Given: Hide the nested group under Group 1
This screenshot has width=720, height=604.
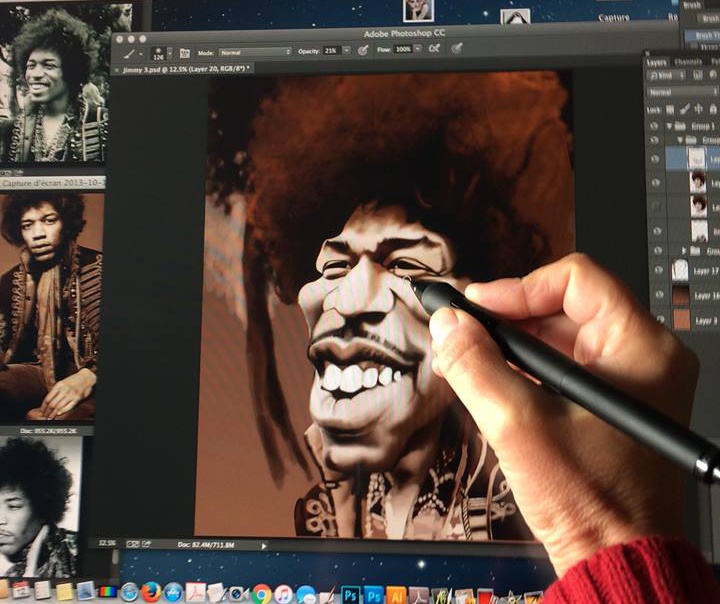Looking at the screenshot, I should tap(655, 140).
